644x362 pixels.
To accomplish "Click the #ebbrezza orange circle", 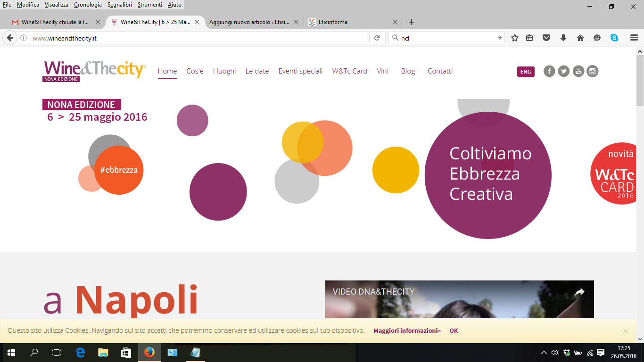I will (x=119, y=170).
